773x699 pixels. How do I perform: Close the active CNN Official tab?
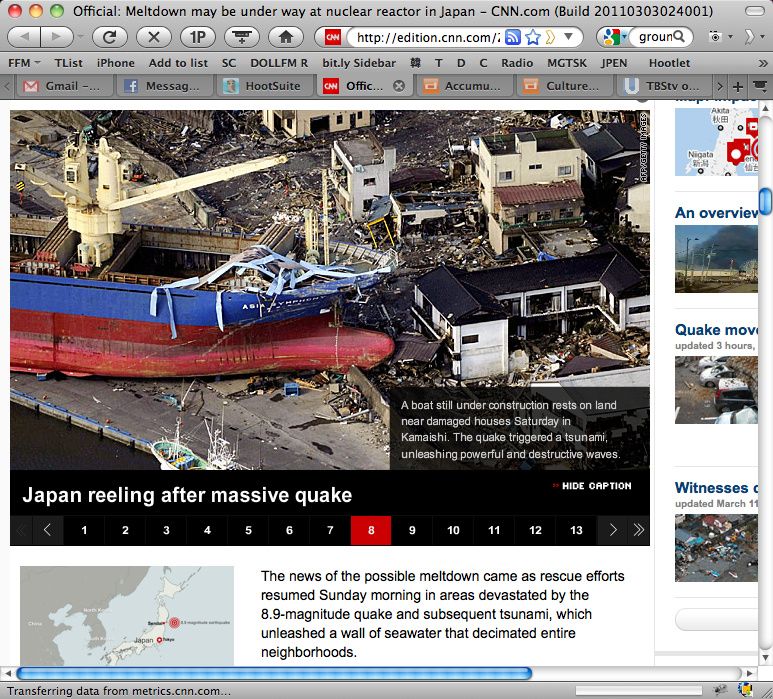(399, 86)
